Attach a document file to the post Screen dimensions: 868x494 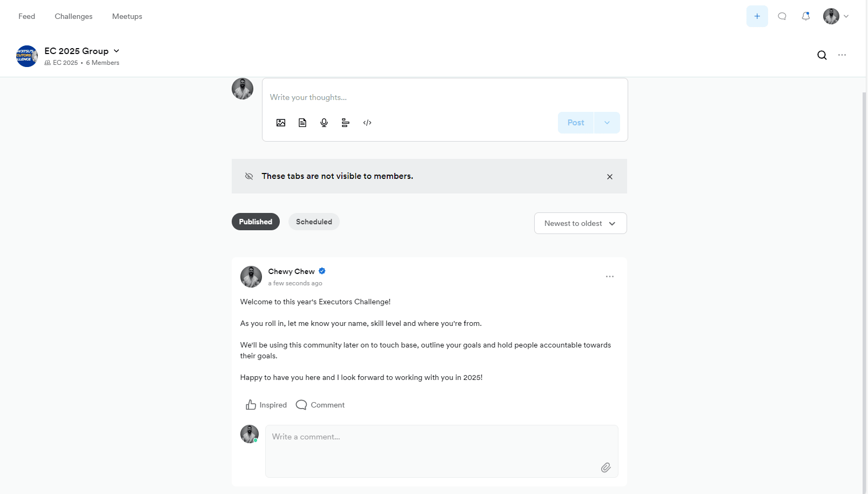click(302, 123)
